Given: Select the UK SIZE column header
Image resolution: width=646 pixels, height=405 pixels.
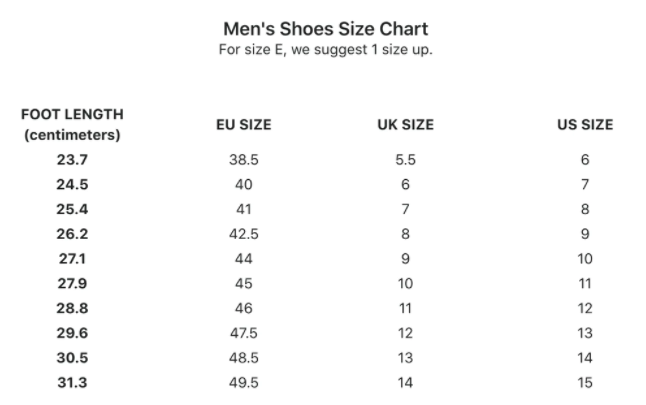Looking at the screenshot, I should (405, 124).
